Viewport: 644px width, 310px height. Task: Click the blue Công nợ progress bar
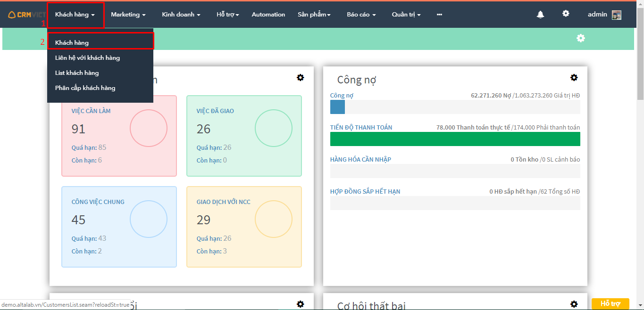tap(337, 107)
